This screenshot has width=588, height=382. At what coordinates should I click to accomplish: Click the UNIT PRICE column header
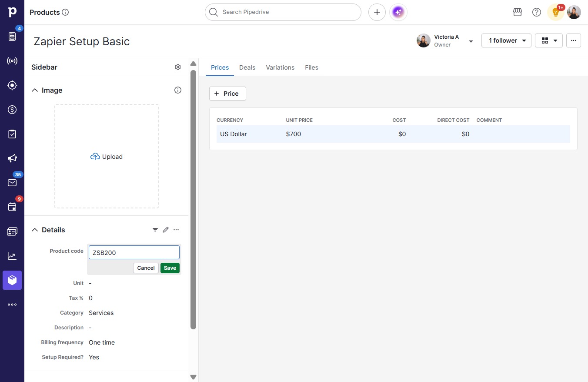click(x=299, y=120)
